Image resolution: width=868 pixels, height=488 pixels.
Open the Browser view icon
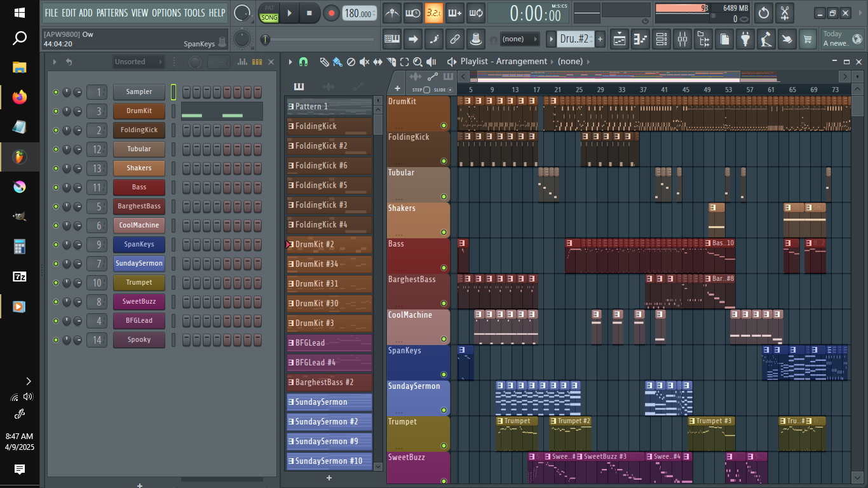pos(703,39)
